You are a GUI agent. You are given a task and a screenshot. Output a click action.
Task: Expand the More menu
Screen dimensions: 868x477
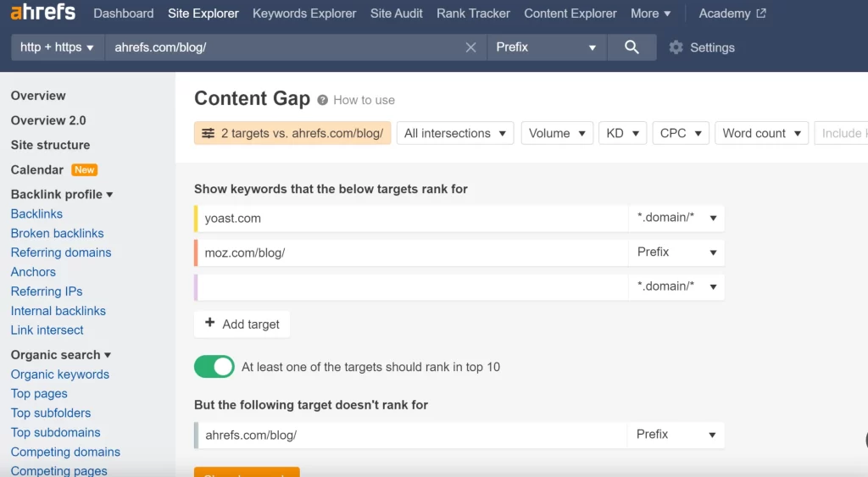[x=650, y=14]
